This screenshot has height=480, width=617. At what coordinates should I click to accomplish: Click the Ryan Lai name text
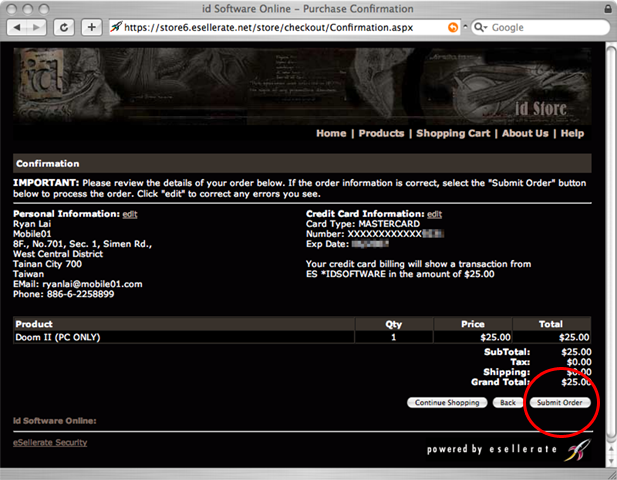point(32,224)
